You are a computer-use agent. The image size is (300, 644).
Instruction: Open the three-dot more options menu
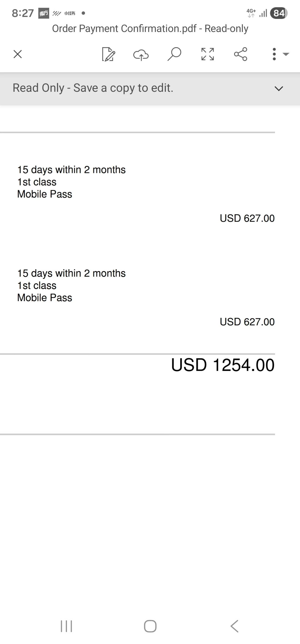point(274,54)
